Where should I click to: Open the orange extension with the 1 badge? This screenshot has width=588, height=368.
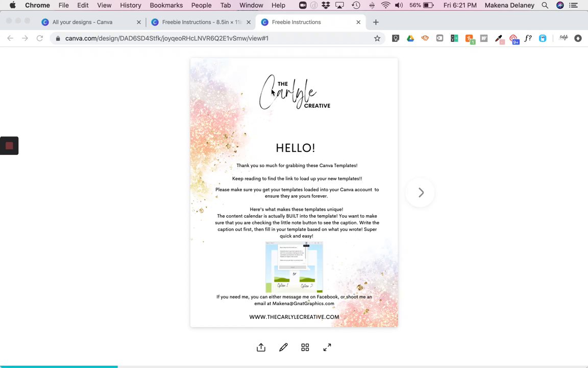[470, 39]
